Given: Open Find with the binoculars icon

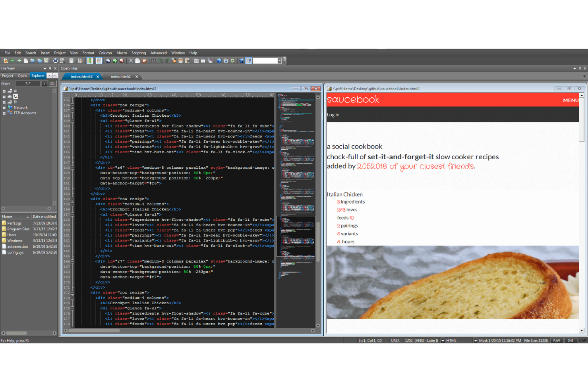Looking at the screenshot, I should [x=153, y=61].
